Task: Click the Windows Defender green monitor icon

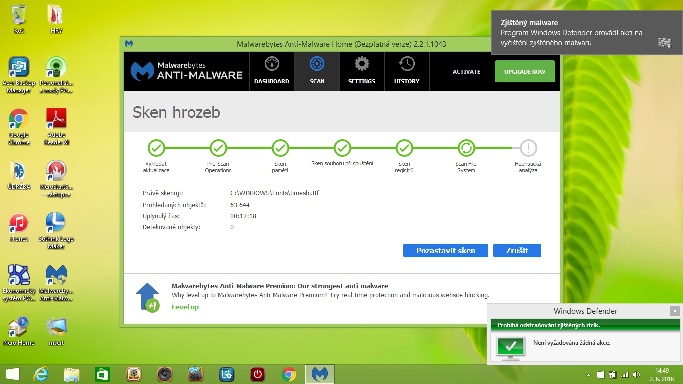Action: 511,348
